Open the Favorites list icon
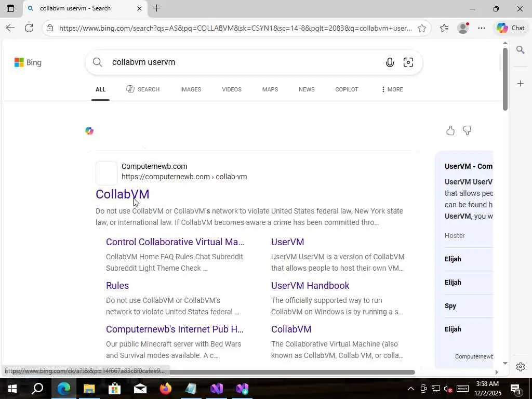This screenshot has height=399, width=532. pos(444,28)
